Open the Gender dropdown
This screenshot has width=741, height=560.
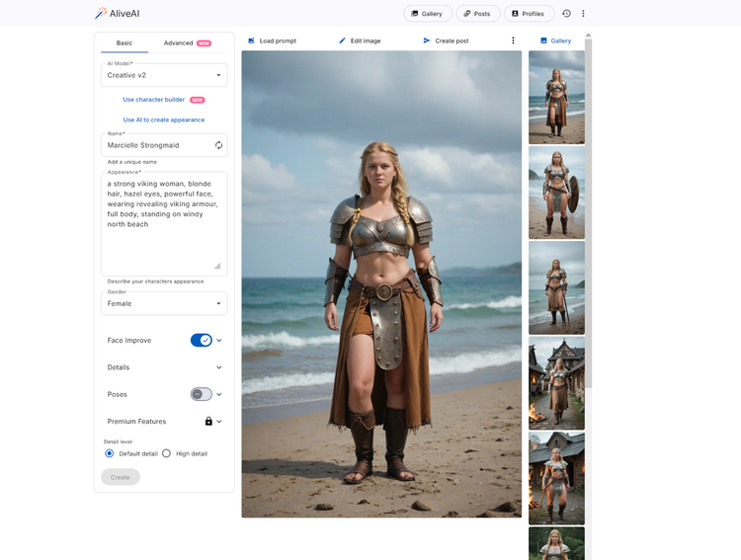point(164,303)
